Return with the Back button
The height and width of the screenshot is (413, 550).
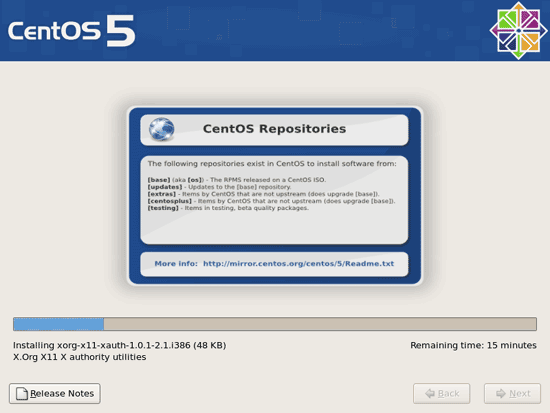click(x=442, y=393)
